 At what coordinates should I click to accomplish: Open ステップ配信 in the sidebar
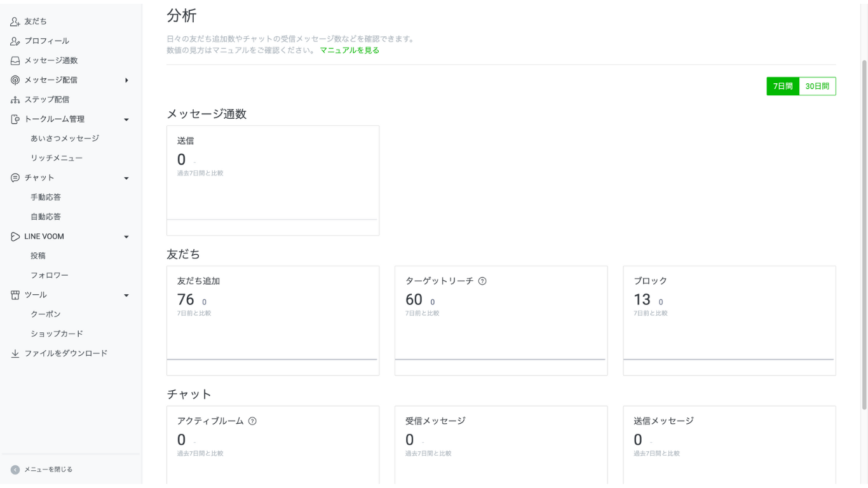pos(47,100)
